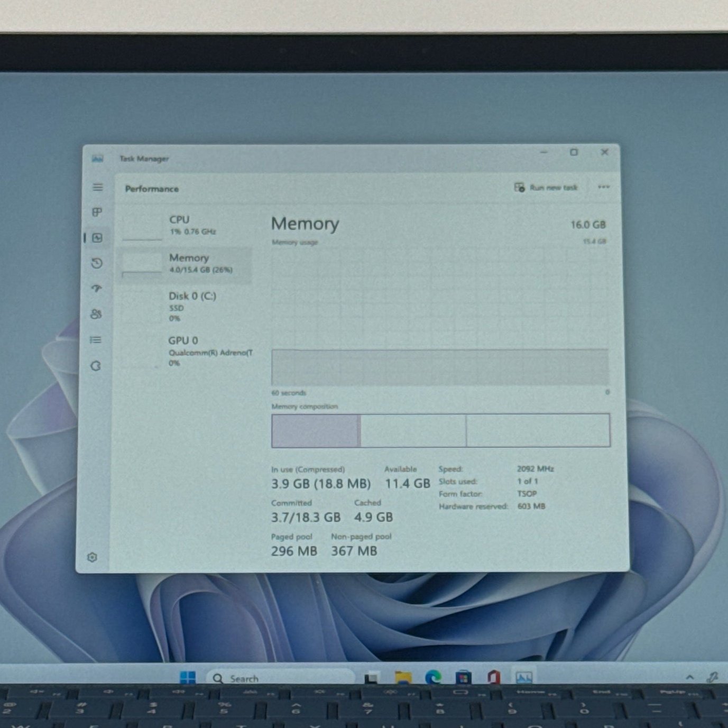The width and height of the screenshot is (728, 728).
Task: Click the 367 MB Non-paged pool value
Action: click(x=354, y=551)
